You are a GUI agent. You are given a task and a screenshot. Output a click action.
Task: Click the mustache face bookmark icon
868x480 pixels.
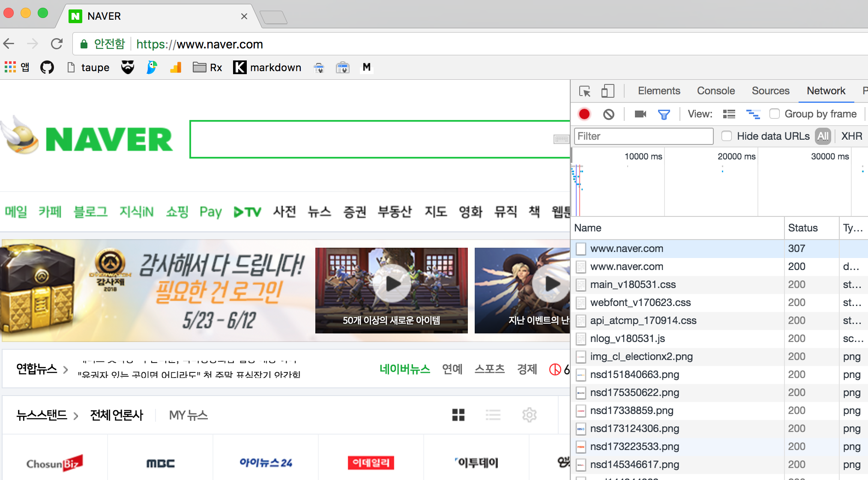pyautogui.click(x=128, y=67)
